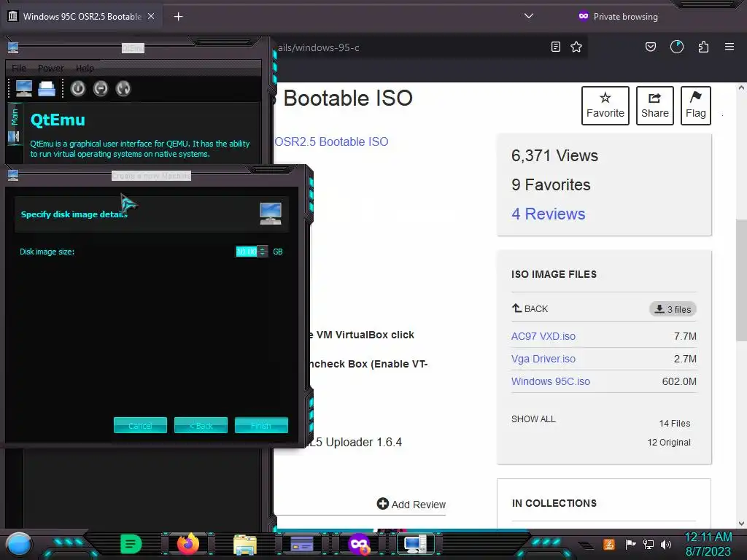Download Windows 95C.iso
Screen dimensions: 747x560
click(550, 381)
